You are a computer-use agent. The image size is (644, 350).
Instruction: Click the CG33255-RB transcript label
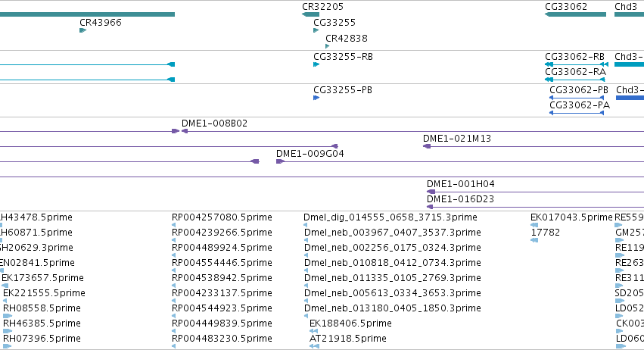click(x=343, y=57)
